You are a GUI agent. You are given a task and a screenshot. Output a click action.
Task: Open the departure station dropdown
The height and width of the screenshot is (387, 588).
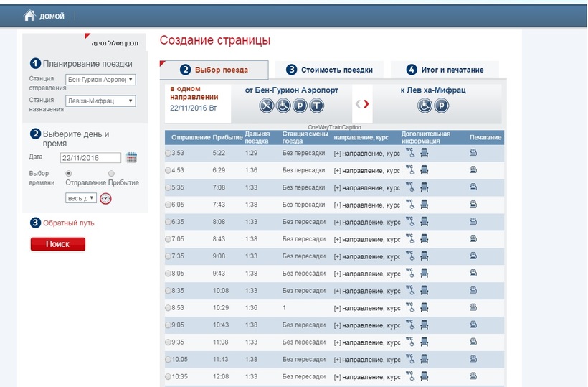100,80
